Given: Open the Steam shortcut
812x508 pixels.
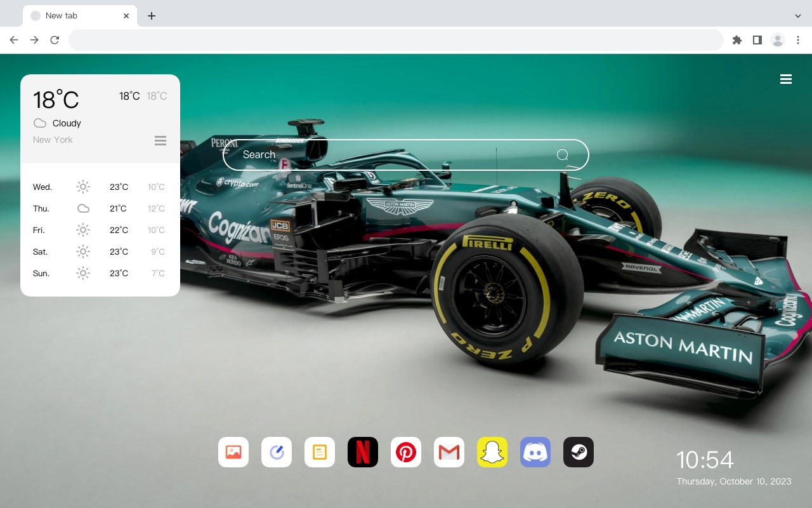Looking at the screenshot, I should [579, 452].
